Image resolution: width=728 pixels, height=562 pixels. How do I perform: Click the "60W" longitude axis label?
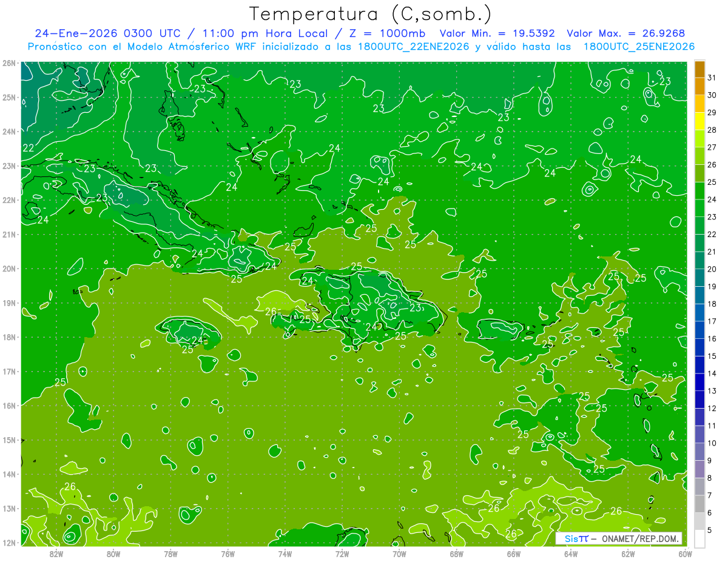[x=685, y=554]
